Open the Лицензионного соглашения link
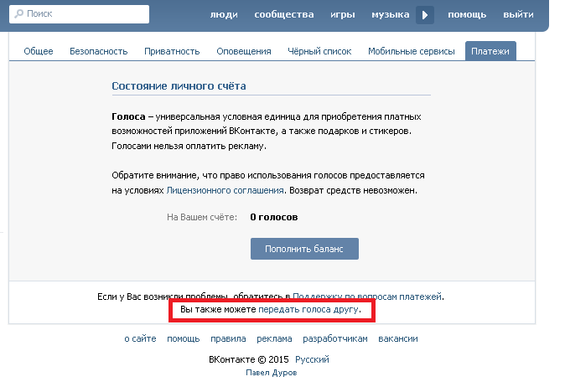The height and width of the screenshot is (392, 565). coord(225,190)
